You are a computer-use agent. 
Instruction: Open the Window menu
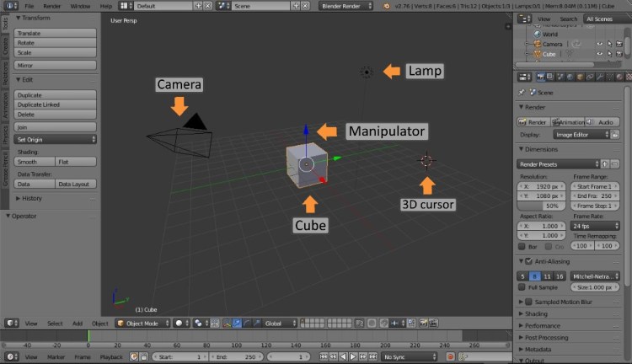coord(80,6)
